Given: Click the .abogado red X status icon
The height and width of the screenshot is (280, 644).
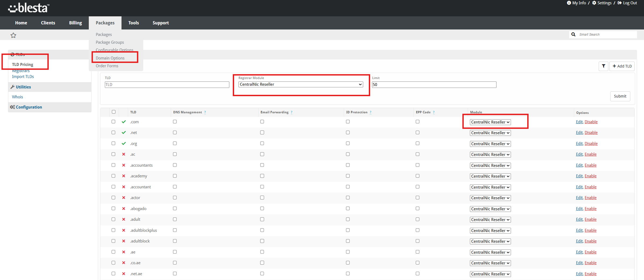Looking at the screenshot, I should (x=124, y=208).
